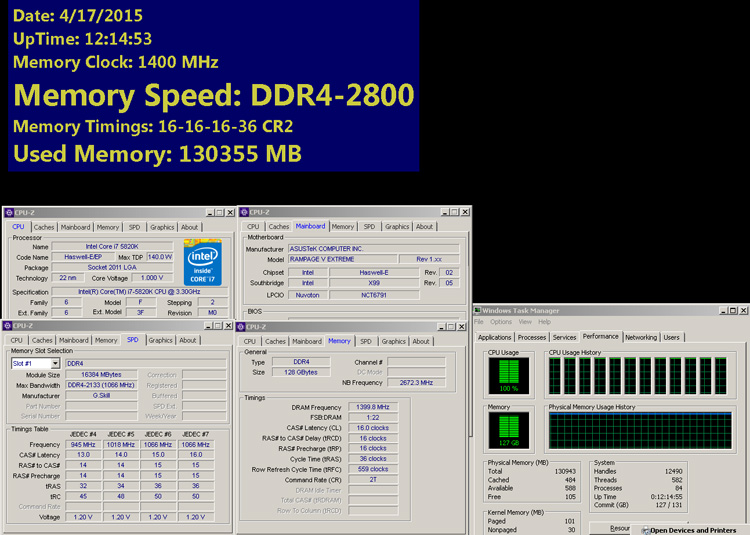750x535 pixels.
Task: Click the Open Devices and Printers icon
Action: (645, 530)
